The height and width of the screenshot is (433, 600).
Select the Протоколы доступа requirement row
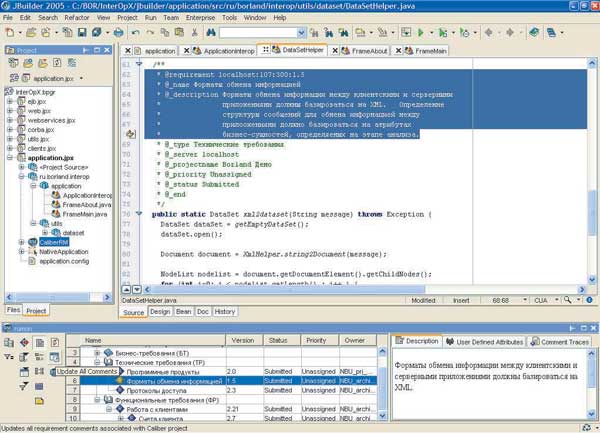tap(229, 390)
